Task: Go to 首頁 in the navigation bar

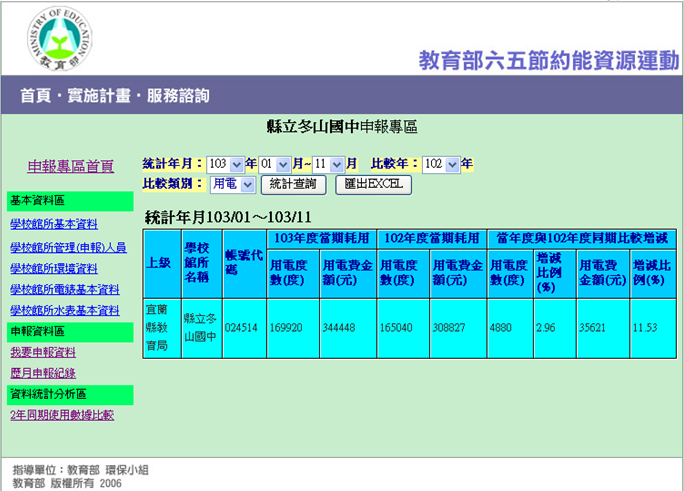Action: [36, 96]
